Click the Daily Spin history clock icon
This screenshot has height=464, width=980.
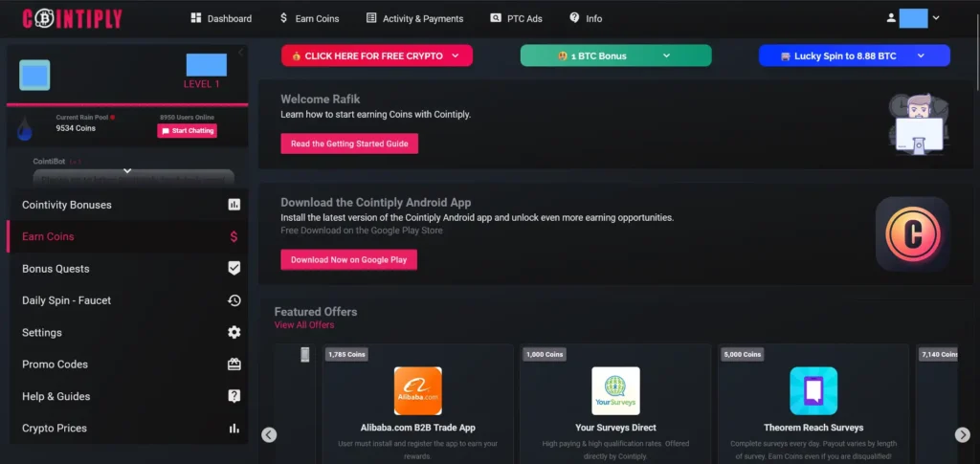(x=234, y=300)
